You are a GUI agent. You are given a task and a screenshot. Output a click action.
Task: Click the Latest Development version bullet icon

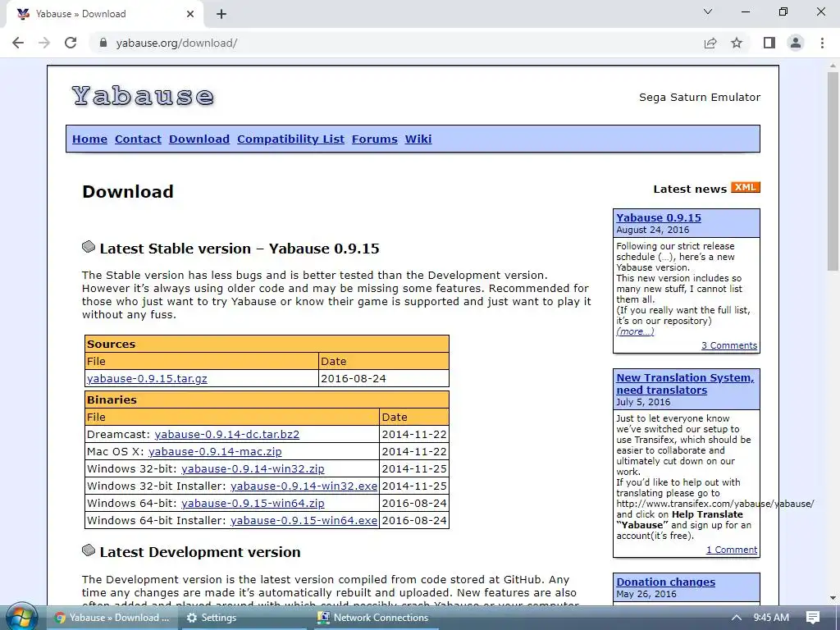click(89, 550)
